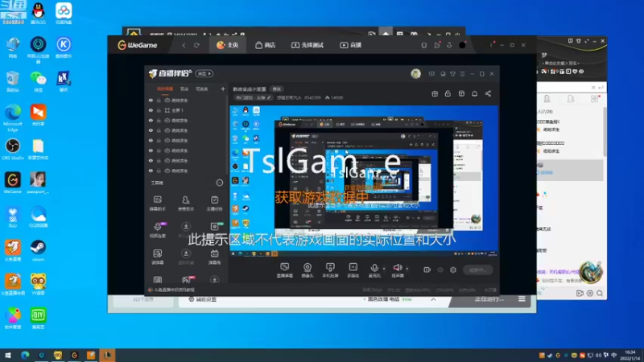Open the 视频连麦 tool
This screenshot has width=644, height=362.
click(157, 230)
